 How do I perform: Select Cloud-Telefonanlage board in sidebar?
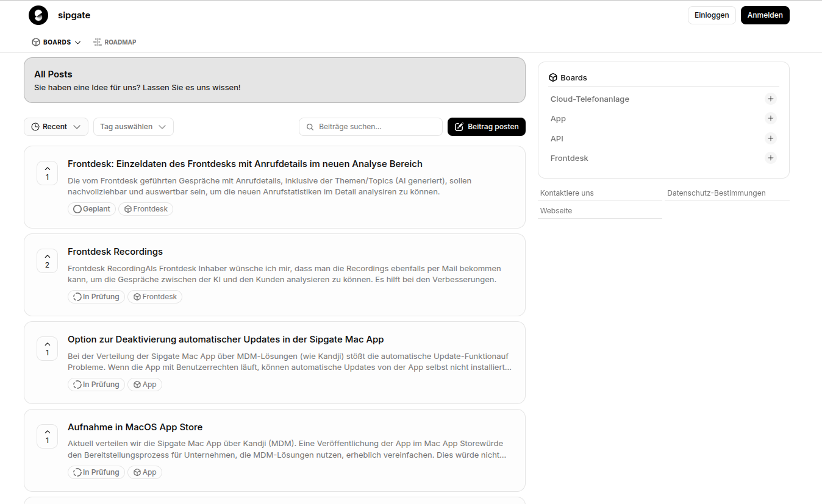590,99
